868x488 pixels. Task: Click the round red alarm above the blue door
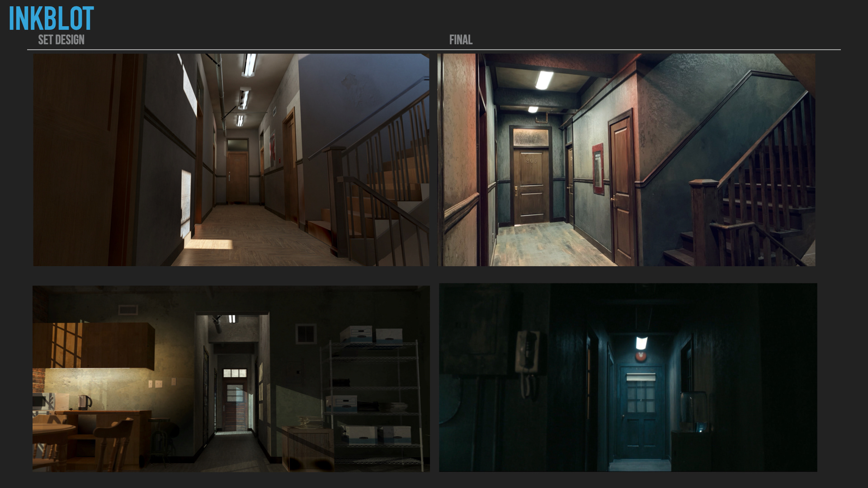pos(640,357)
